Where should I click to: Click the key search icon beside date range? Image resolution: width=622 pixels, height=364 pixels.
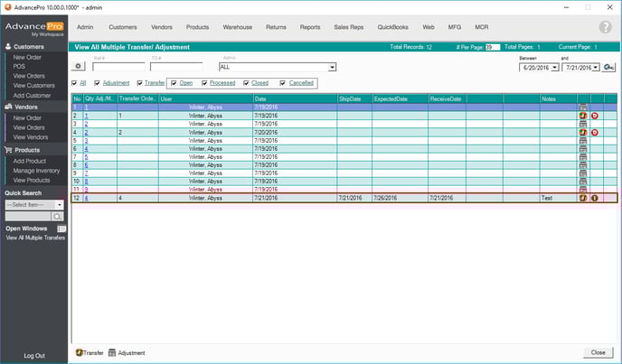(x=610, y=67)
